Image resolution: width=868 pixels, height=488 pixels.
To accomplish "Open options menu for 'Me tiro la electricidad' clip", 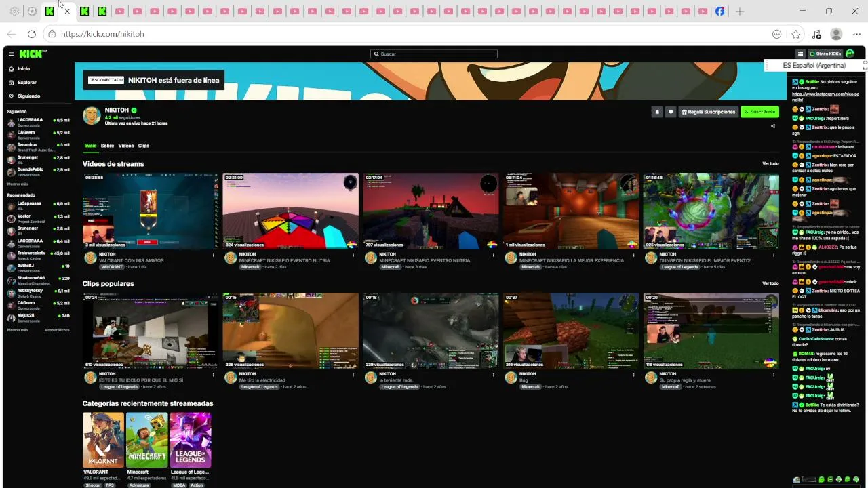I will [x=354, y=375].
